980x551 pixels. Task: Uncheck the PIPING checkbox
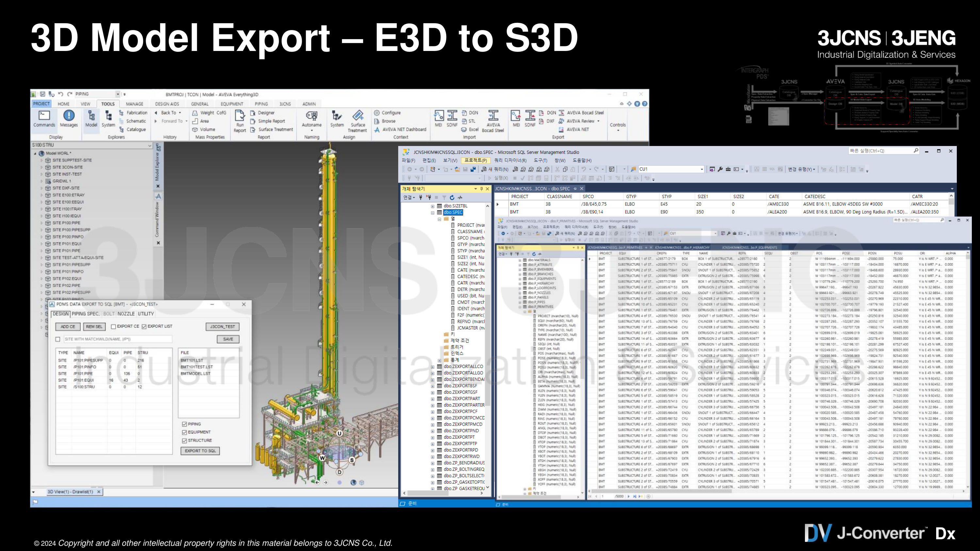coord(185,424)
